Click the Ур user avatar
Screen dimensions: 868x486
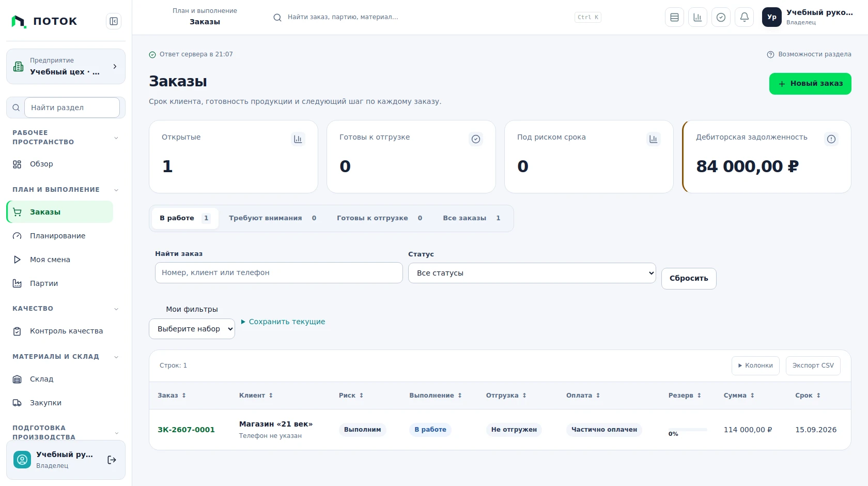tap(772, 17)
